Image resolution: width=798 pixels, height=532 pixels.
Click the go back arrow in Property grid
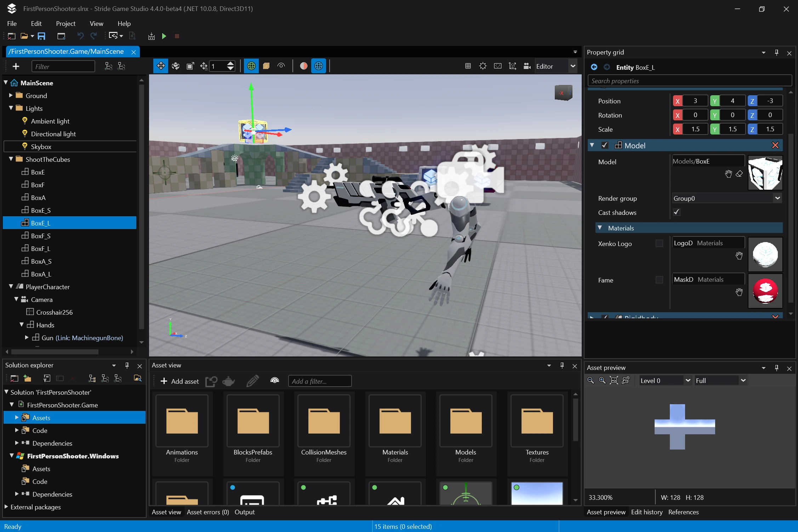[594, 67]
